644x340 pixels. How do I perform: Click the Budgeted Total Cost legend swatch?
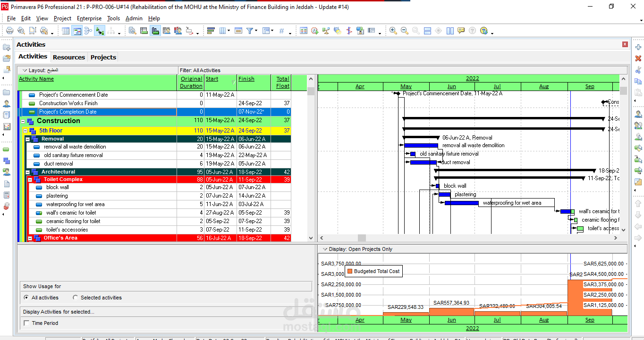click(349, 271)
